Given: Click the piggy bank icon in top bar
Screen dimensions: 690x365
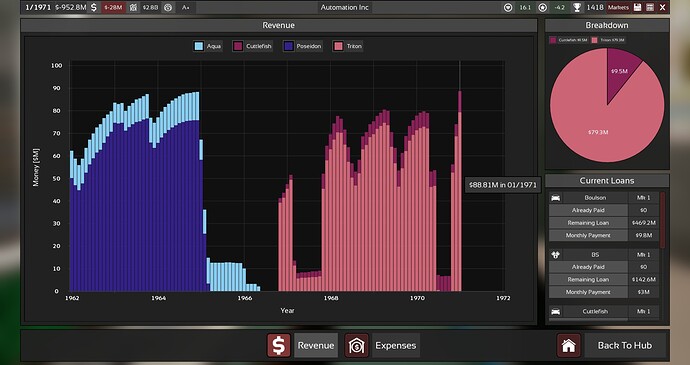Looking at the screenshot, I should [168, 7].
